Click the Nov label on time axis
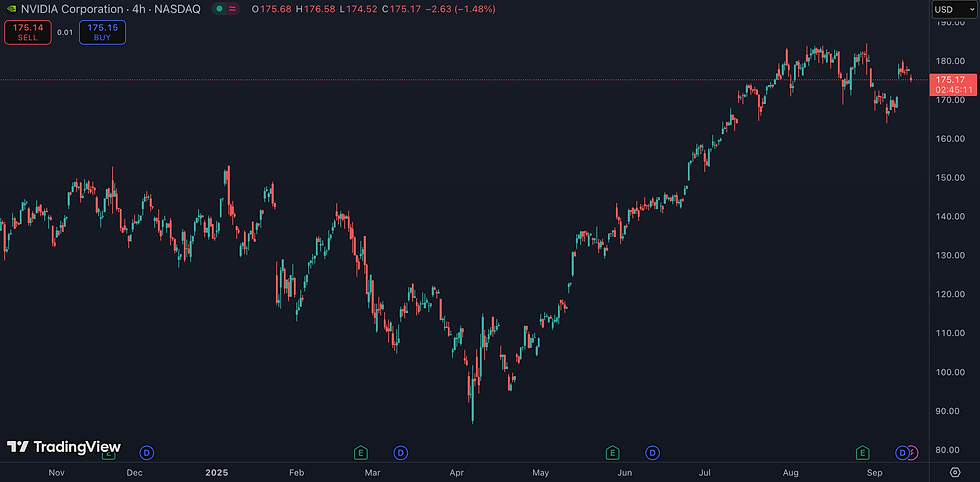This screenshot has height=482, width=980. coord(56,473)
